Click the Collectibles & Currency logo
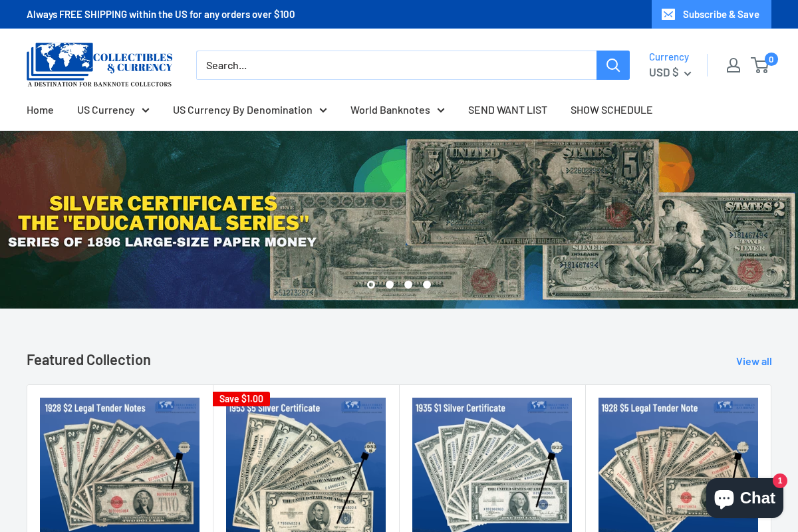 pos(98,65)
